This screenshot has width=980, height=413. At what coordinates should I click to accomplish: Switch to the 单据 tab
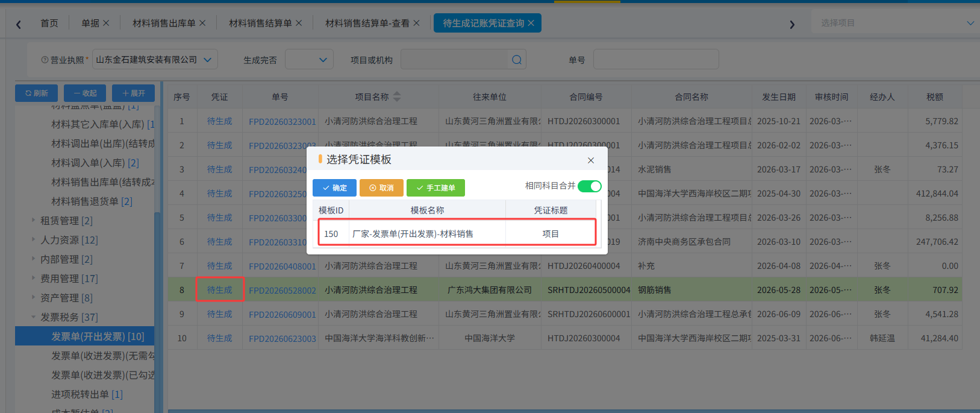(x=90, y=23)
